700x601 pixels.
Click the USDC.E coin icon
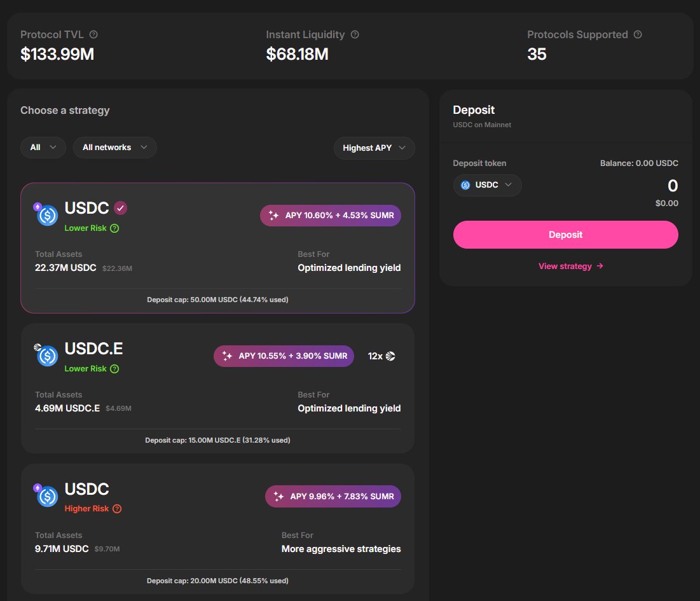[46, 356]
